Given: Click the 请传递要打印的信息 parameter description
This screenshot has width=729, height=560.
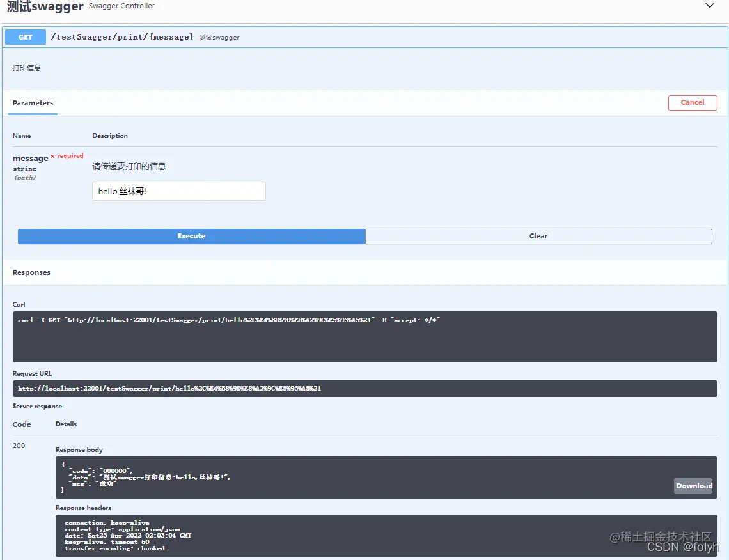Looking at the screenshot, I should 129,166.
